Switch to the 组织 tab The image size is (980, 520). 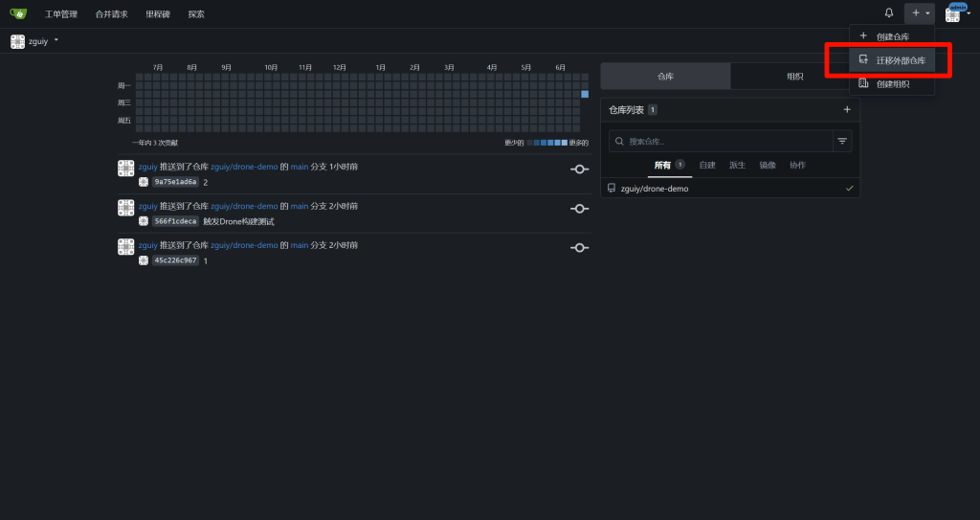click(794, 77)
